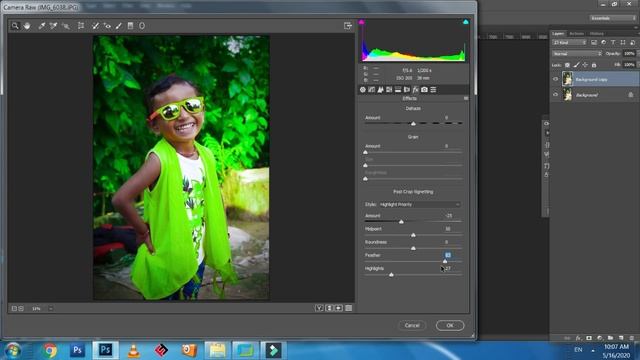
Task: Open the Presets panel tab
Action: click(x=433, y=89)
